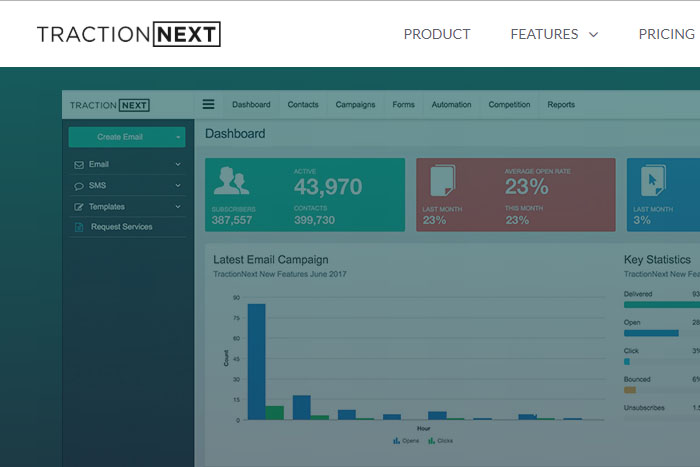The height and width of the screenshot is (467, 700).
Task: Click the open rate document icon
Action: [x=442, y=182]
